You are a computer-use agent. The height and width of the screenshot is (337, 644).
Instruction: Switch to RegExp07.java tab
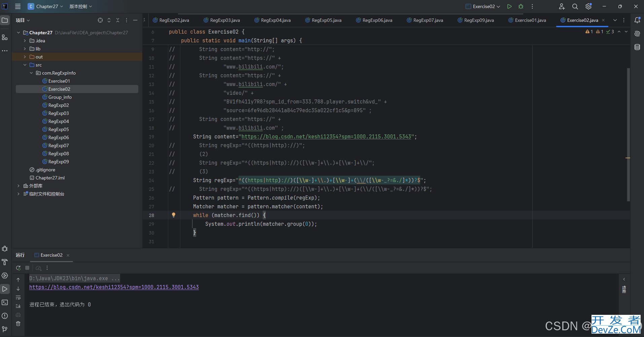click(425, 20)
